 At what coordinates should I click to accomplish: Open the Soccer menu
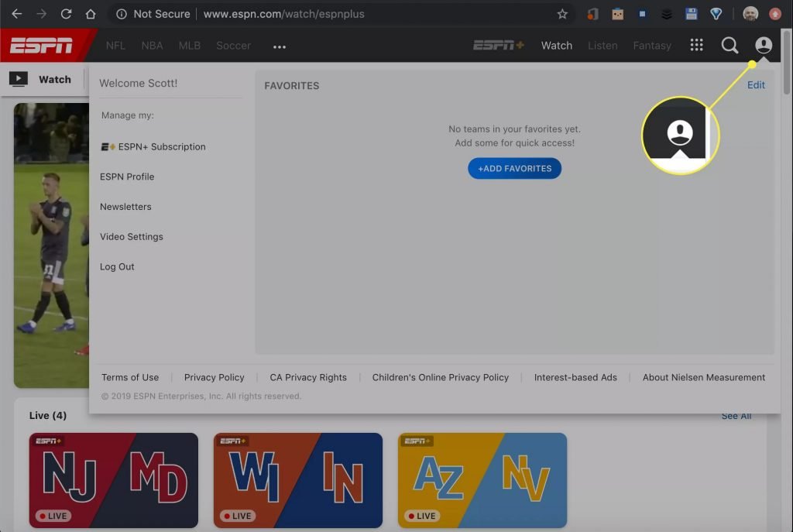233,46
